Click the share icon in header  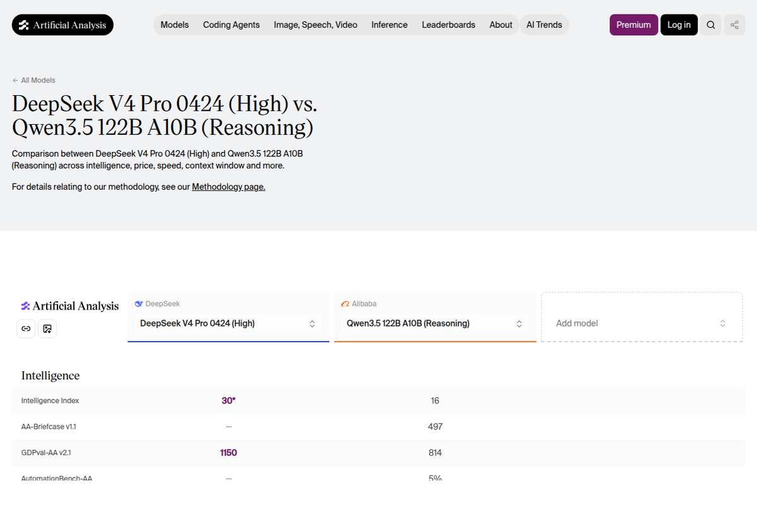(734, 25)
